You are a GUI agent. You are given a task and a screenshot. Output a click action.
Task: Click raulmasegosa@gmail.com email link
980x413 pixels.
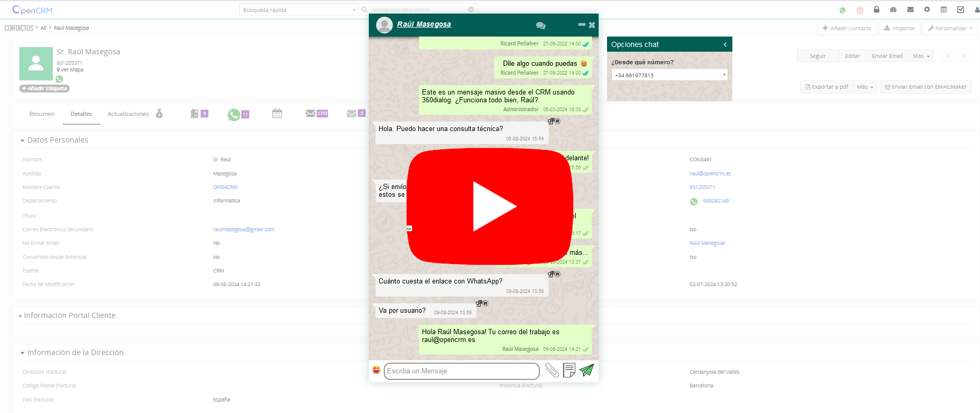(x=243, y=230)
